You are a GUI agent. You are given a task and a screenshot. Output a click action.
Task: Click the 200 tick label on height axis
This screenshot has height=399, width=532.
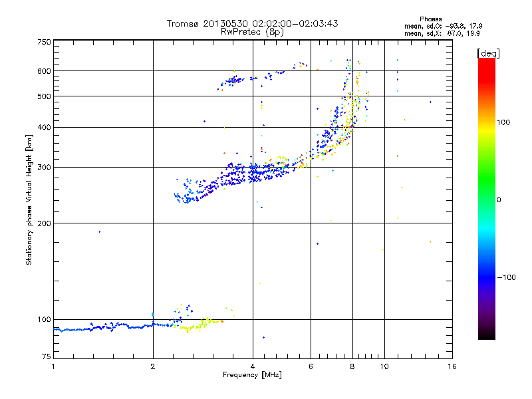44,223
